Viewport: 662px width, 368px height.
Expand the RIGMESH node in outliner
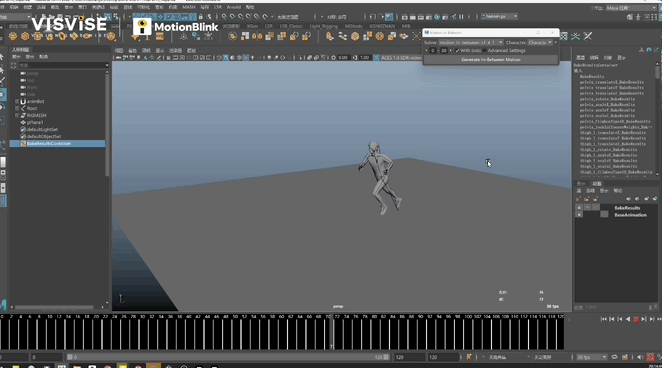(x=17, y=115)
